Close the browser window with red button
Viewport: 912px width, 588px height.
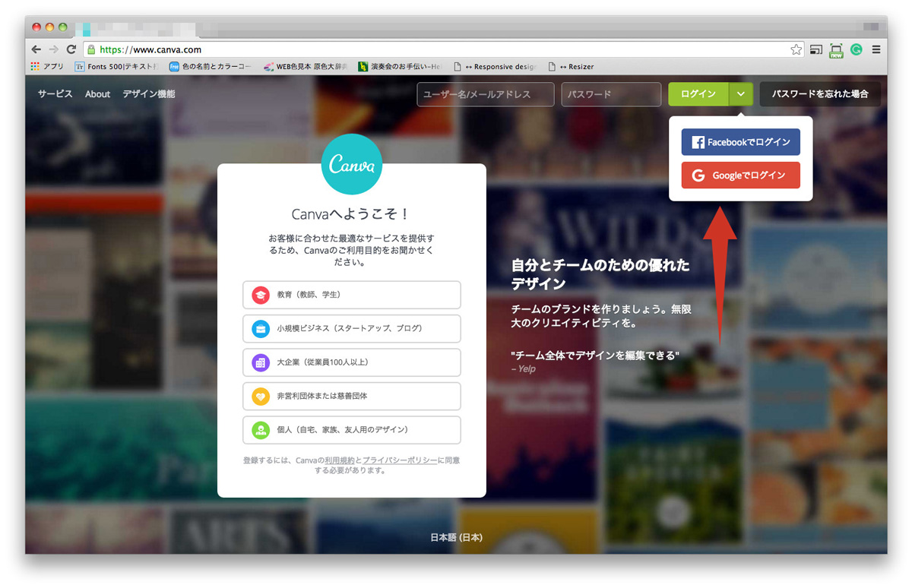pyautogui.click(x=37, y=27)
